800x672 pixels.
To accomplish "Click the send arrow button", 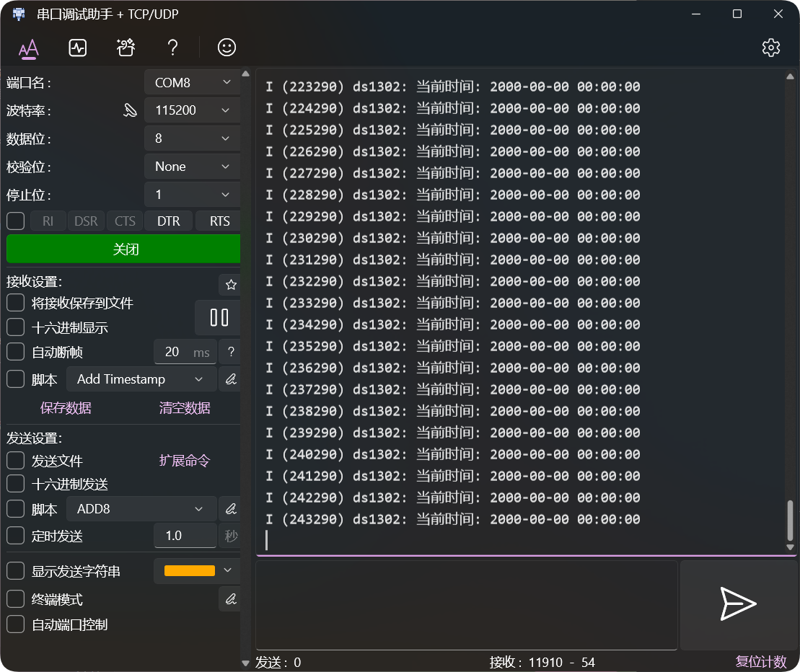I will (x=738, y=604).
